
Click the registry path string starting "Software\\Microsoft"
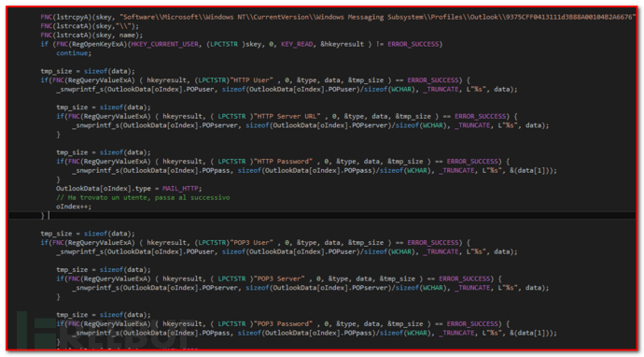pyautogui.click(x=377, y=17)
